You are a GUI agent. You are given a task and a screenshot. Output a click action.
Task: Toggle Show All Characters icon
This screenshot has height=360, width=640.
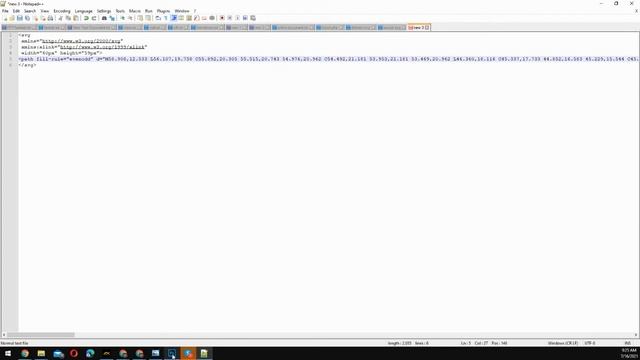click(166, 18)
